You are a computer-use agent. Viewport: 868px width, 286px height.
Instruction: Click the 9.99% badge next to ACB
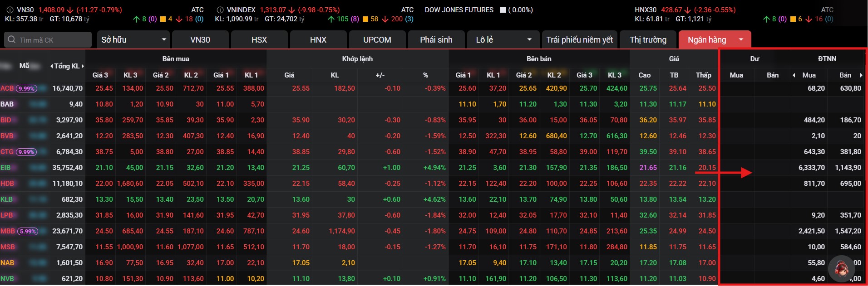[x=27, y=88]
